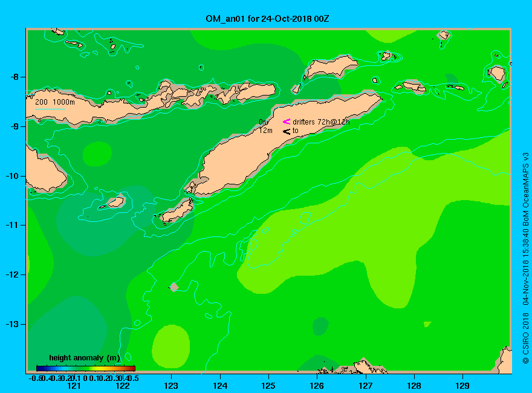
Task: Click the black arrow symbol beside 'to'
Action: pos(287,131)
